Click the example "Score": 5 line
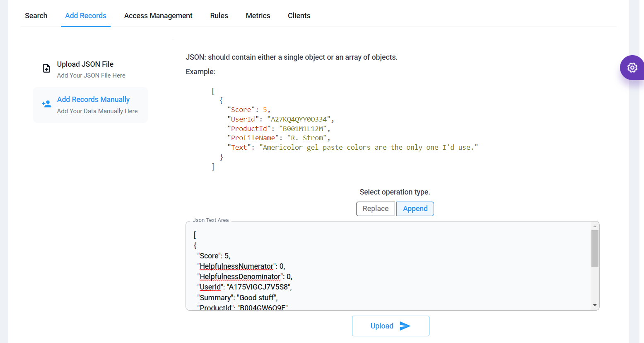 (248, 109)
